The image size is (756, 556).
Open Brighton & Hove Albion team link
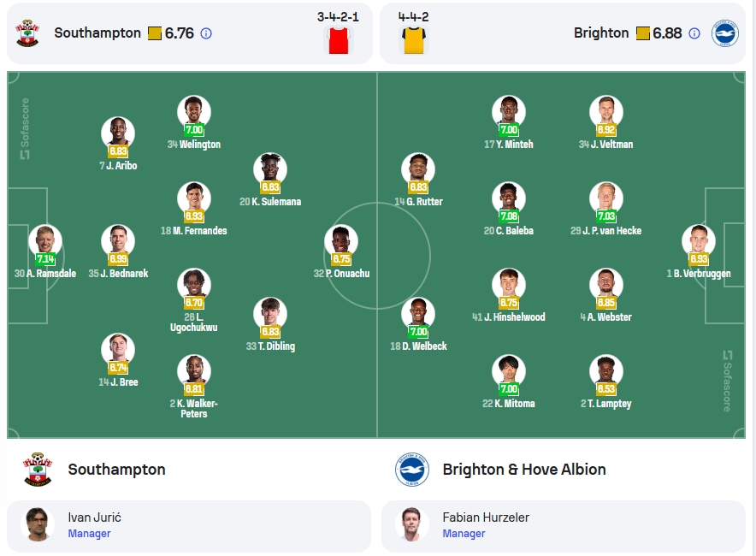[x=524, y=470]
